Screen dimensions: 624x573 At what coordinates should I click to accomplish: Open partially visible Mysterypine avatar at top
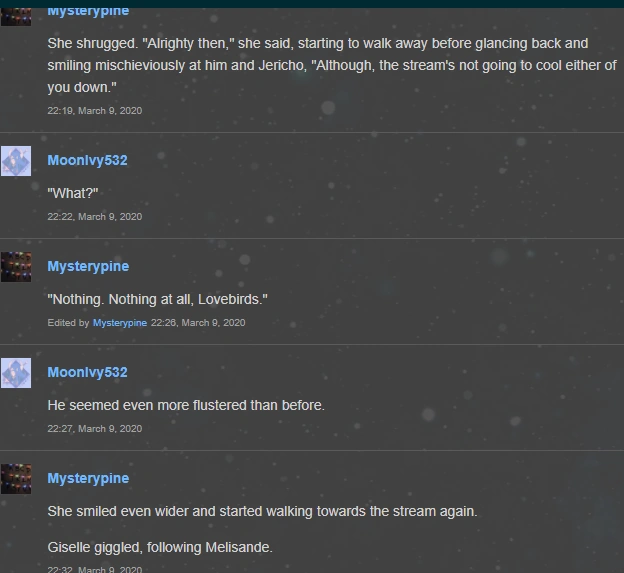point(16,17)
